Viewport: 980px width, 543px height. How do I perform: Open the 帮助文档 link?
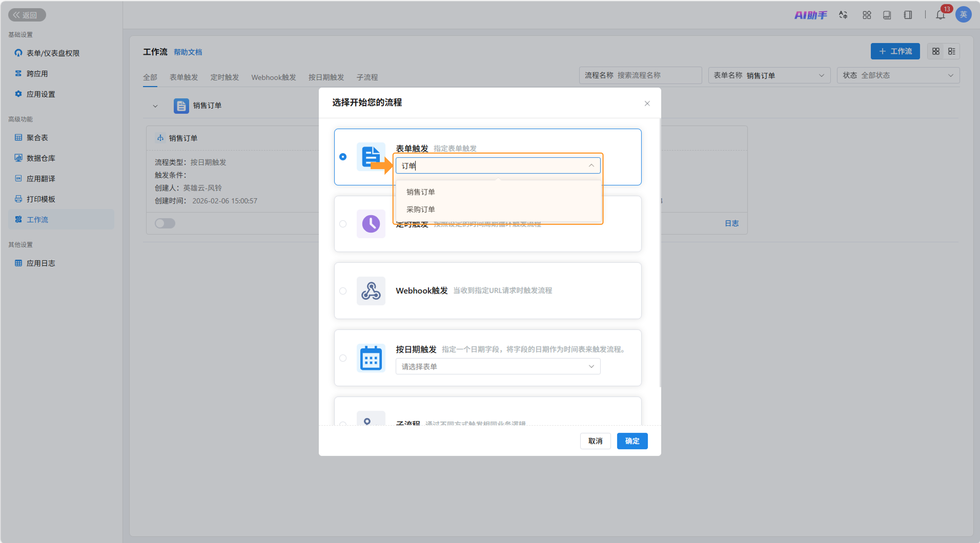pos(188,52)
